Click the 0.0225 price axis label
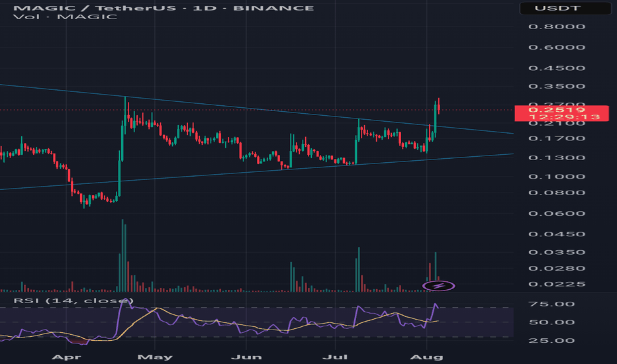 point(556,284)
